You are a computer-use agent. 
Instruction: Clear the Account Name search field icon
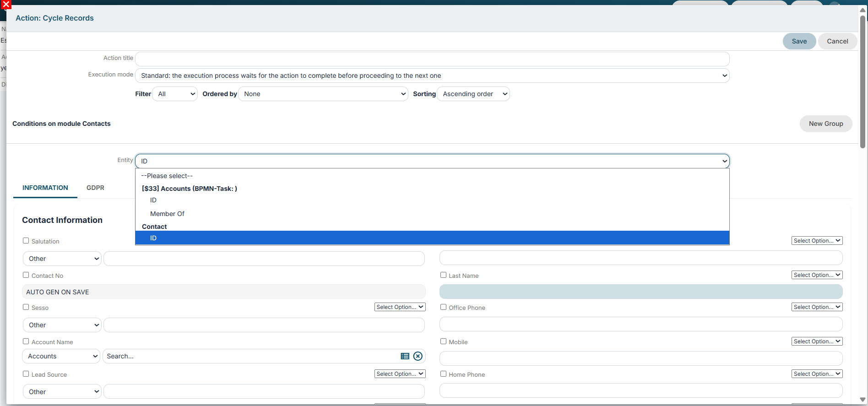tap(418, 356)
